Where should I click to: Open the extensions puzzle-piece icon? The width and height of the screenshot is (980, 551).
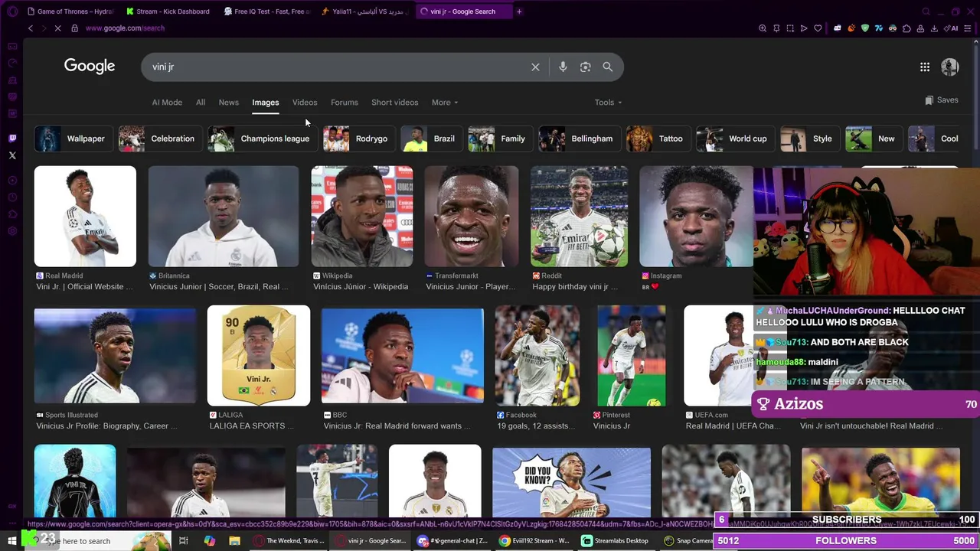[x=906, y=28]
